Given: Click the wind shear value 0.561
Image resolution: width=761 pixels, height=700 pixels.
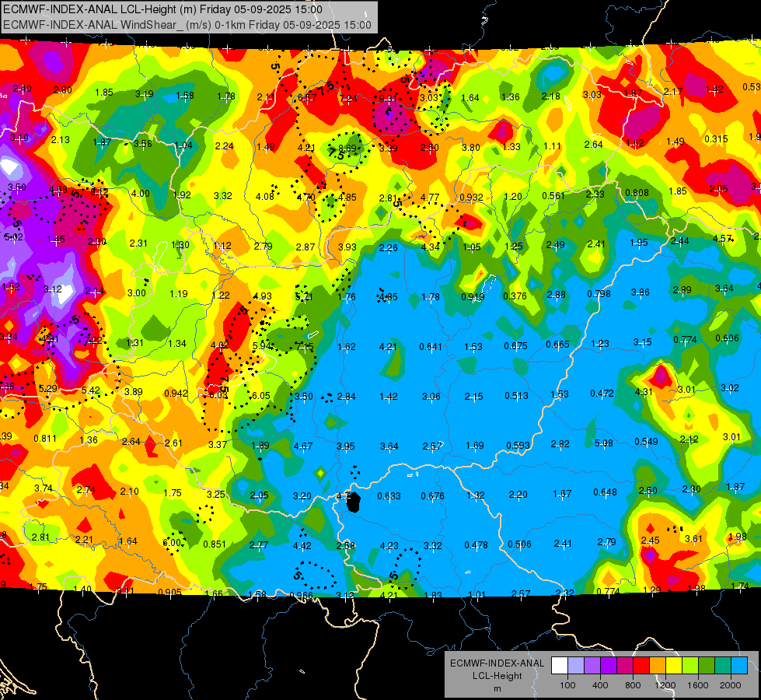Looking at the screenshot, I should (x=553, y=196).
